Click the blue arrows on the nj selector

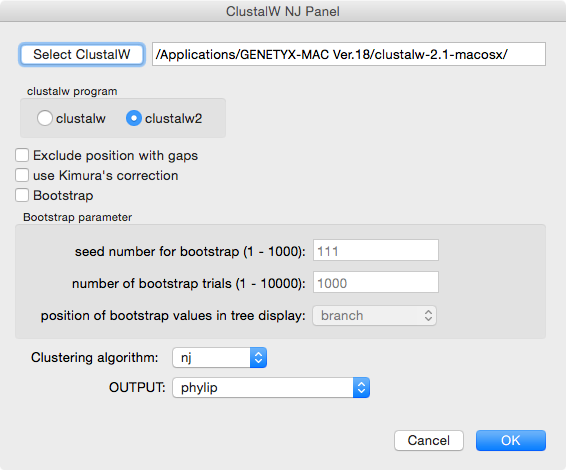click(x=258, y=358)
